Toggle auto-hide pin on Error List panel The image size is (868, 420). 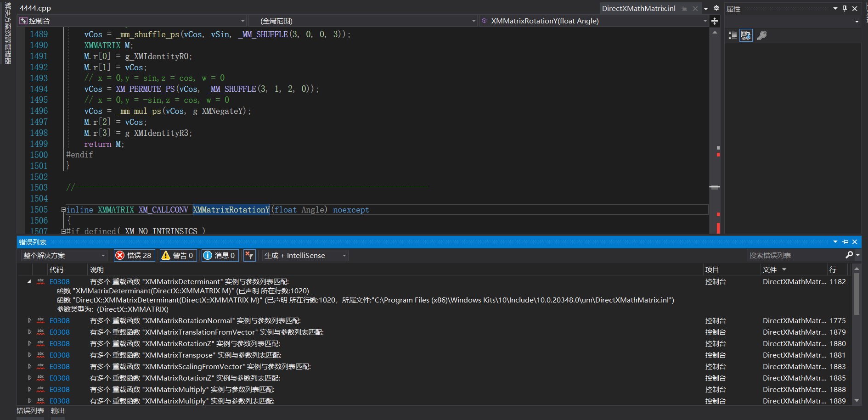(845, 242)
